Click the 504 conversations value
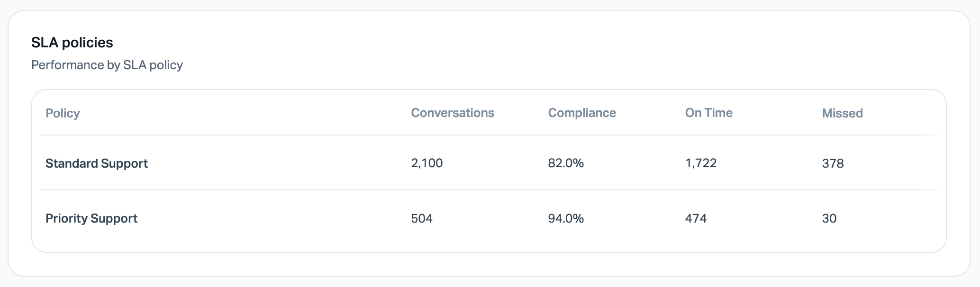 422,218
